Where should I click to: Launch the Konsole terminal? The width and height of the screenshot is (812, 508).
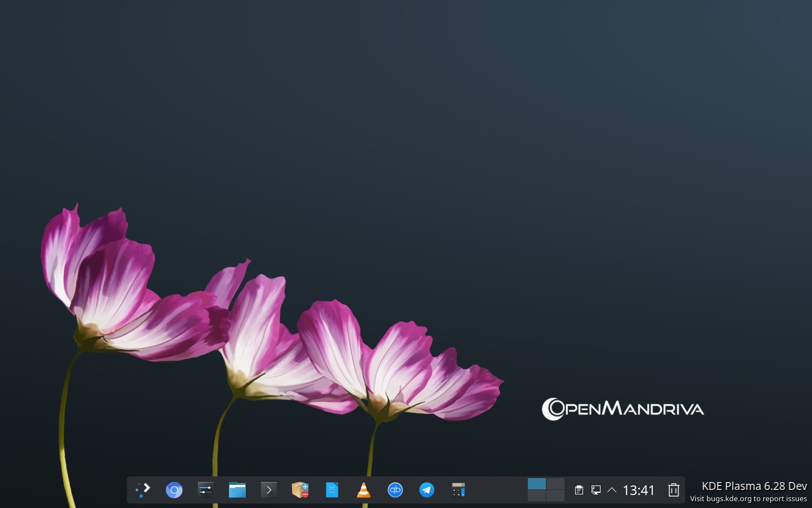pos(268,490)
